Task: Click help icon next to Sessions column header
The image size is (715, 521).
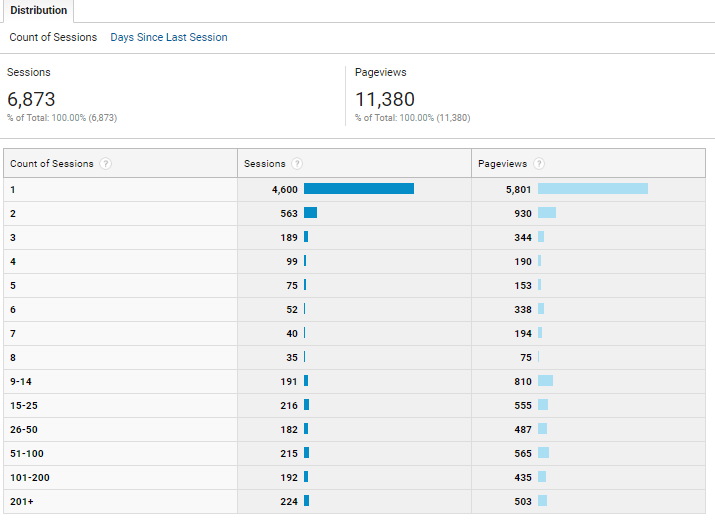Action: (297, 164)
